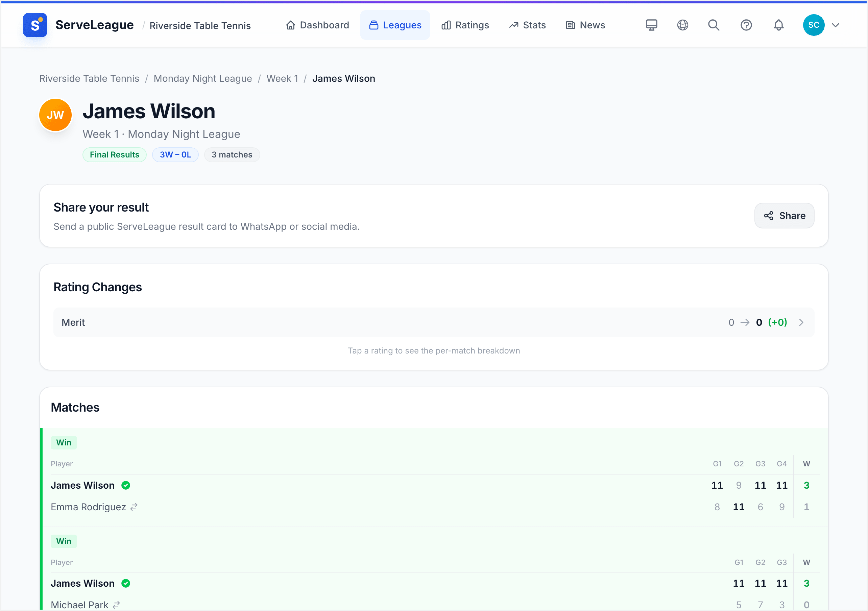The height and width of the screenshot is (611, 868).
Task: Click swap icon next to Emma Rodriguez
Action: (134, 507)
